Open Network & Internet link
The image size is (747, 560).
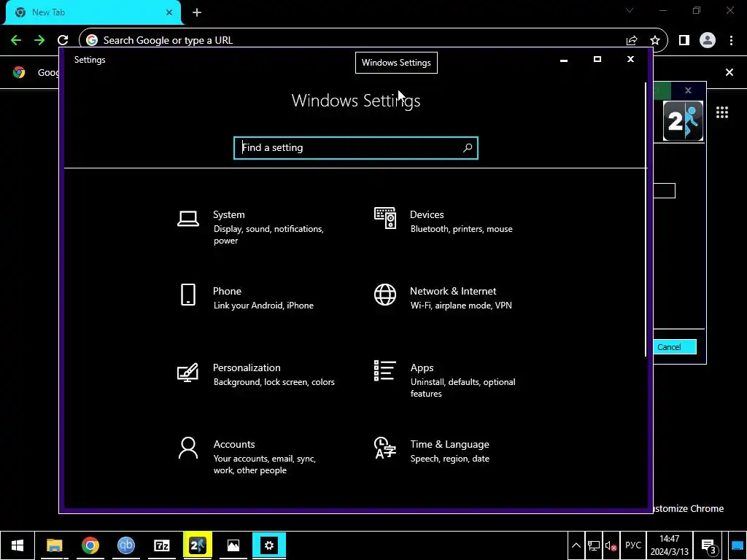click(x=453, y=292)
